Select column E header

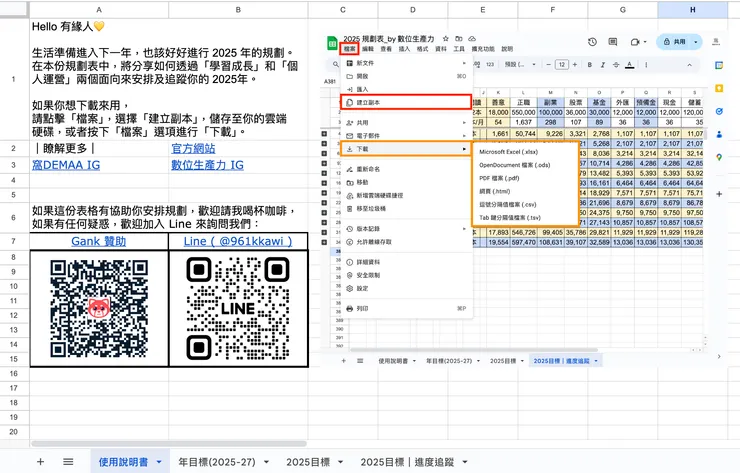pos(483,9)
